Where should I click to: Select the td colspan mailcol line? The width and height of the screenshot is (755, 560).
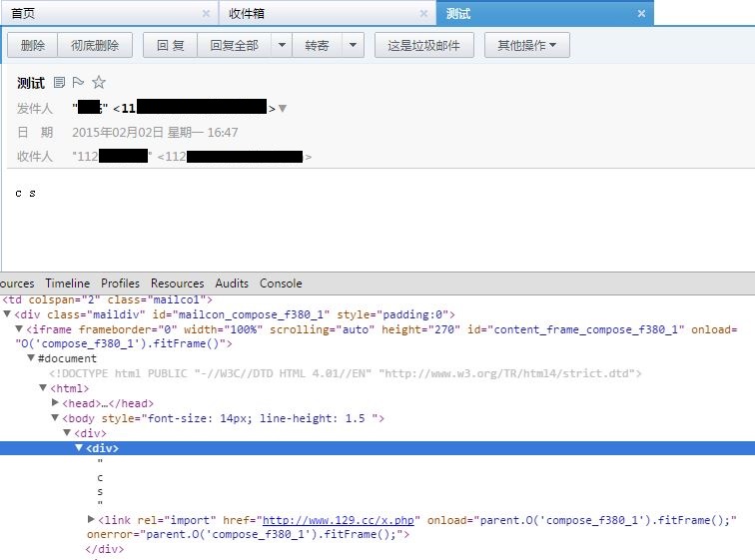108,299
